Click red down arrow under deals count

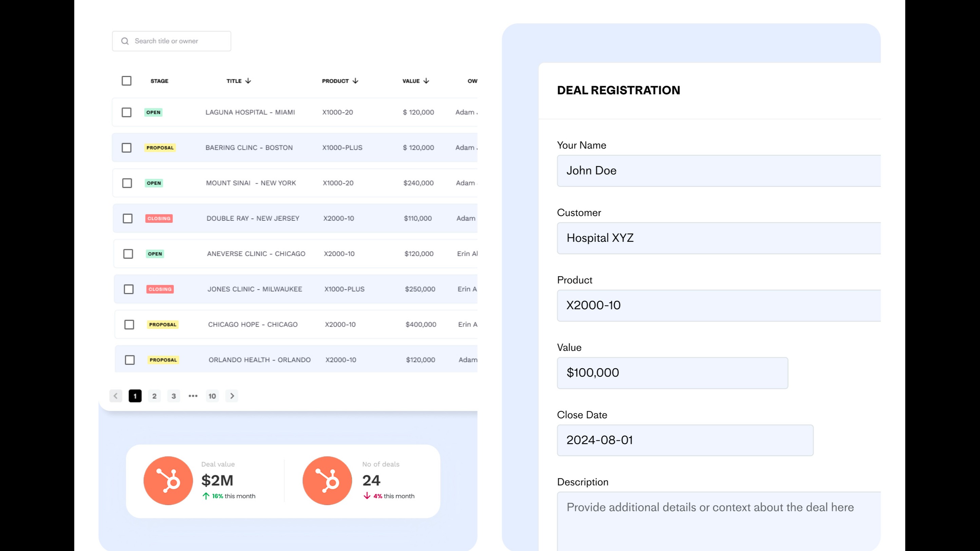(x=367, y=496)
